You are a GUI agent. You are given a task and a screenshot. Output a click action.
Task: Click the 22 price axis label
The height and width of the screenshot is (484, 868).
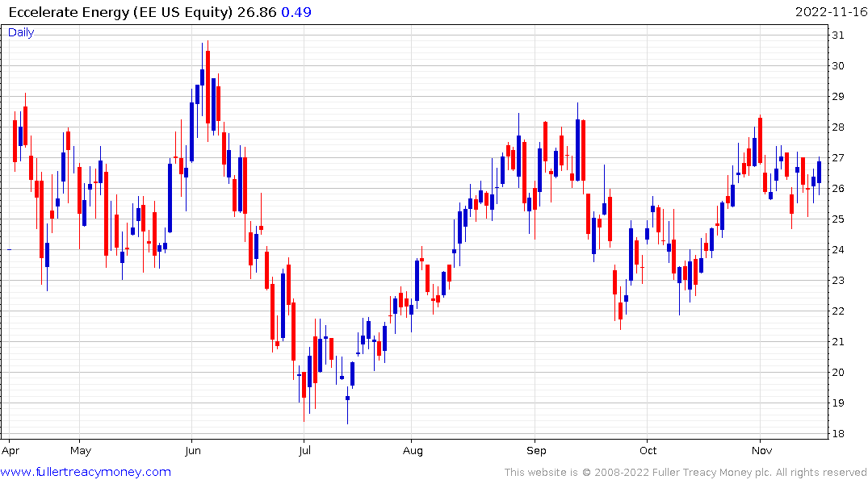coord(838,311)
